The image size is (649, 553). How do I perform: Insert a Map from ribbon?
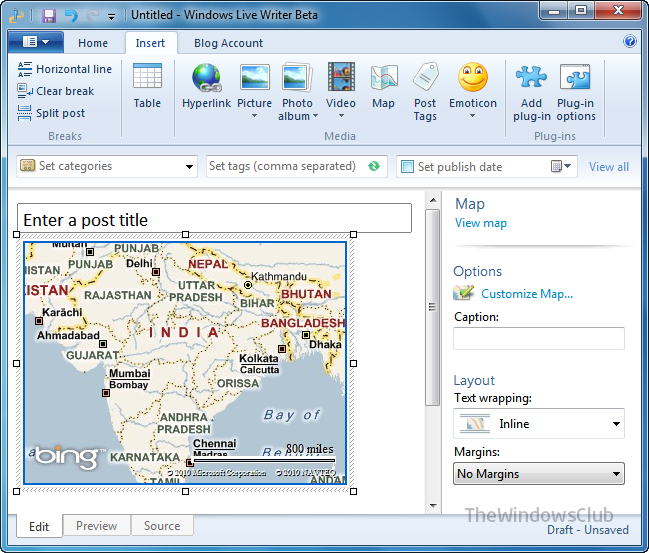pyautogui.click(x=384, y=86)
